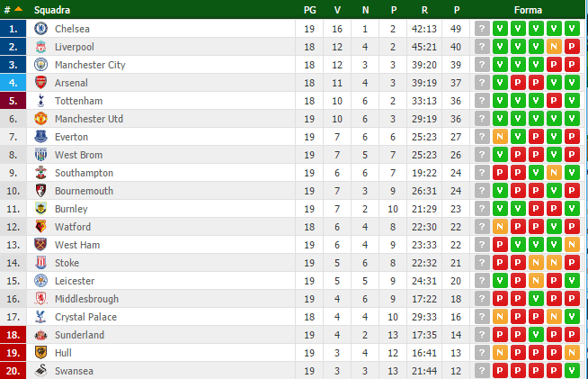Click the Crystal Palace crest icon
The width and height of the screenshot is (588, 379).
click(x=40, y=317)
